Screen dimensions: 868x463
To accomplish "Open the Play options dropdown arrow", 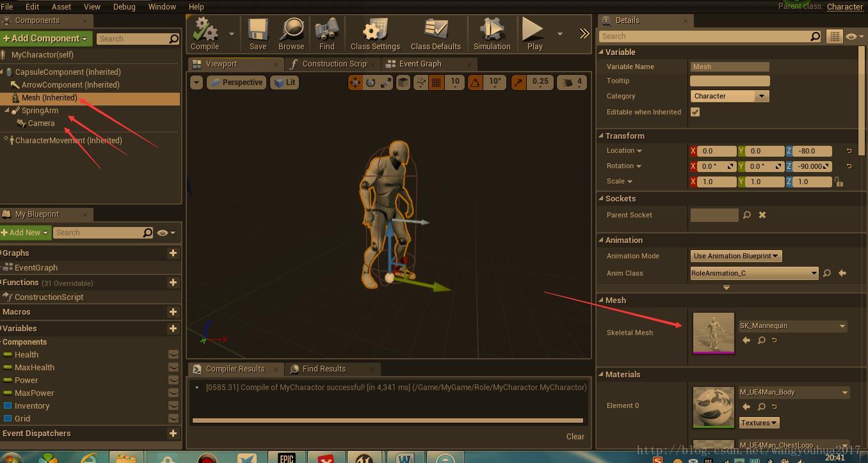I will 559,34.
